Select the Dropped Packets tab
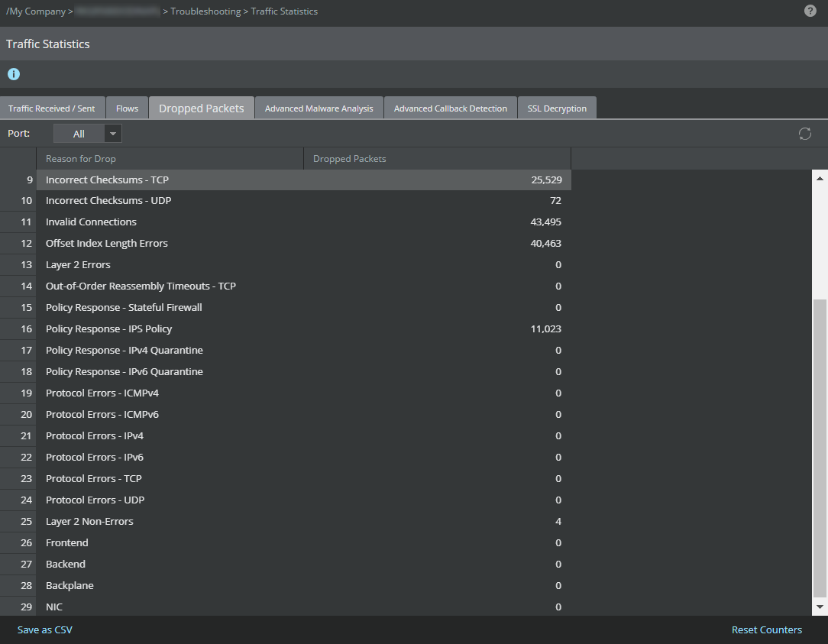 [x=202, y=108]
